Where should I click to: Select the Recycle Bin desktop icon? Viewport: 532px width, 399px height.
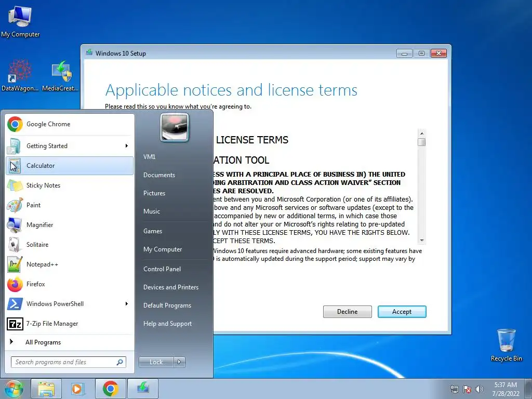click(506, 345)
